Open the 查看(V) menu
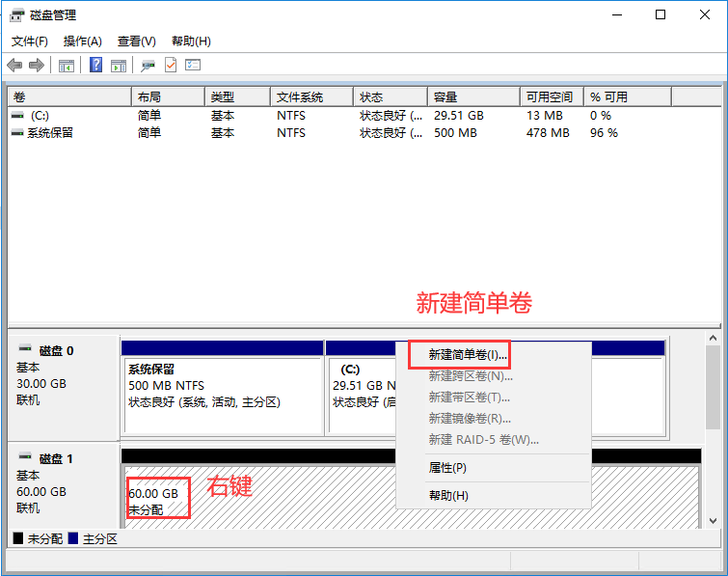 pos(137,41)
